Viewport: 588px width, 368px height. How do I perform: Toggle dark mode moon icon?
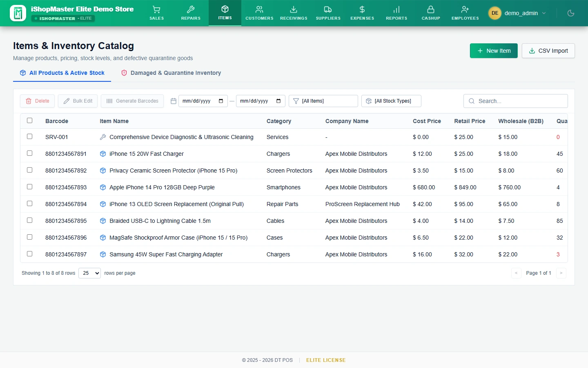[571, 13]
